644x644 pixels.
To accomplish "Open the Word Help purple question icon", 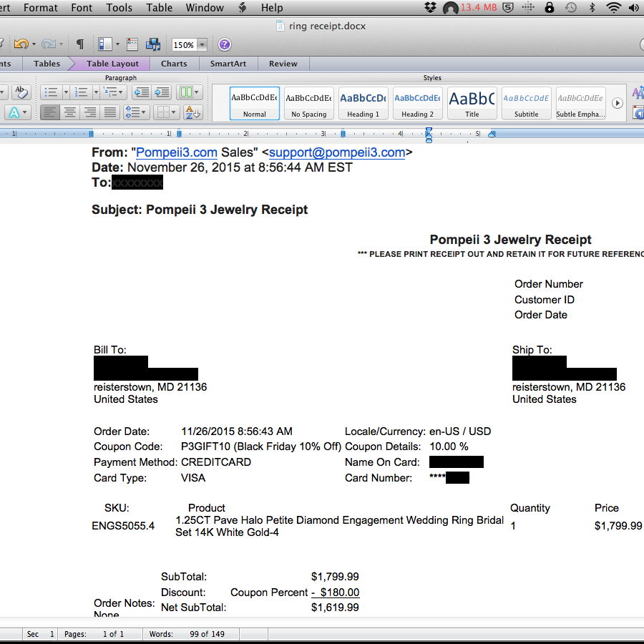I will point(224,44).
